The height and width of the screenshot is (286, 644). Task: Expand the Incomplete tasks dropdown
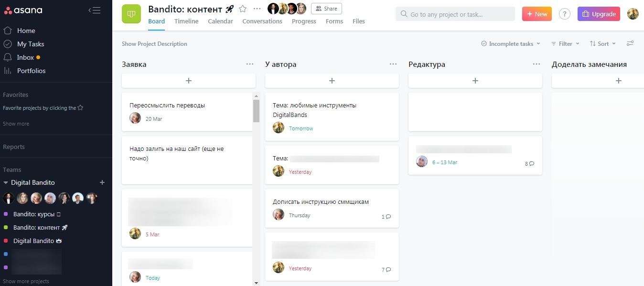coord(510,43)
